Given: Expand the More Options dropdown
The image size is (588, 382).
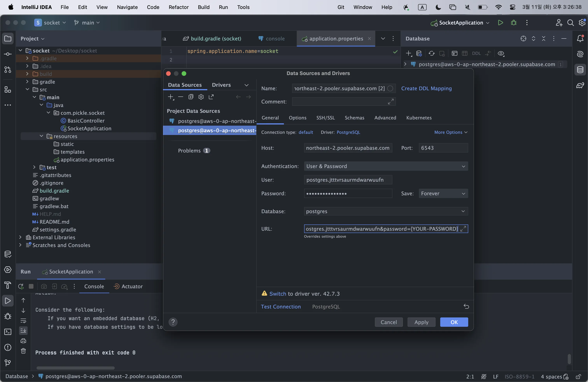Looking at the screenshot, I should pyautogui.click(x=451, y=132).
